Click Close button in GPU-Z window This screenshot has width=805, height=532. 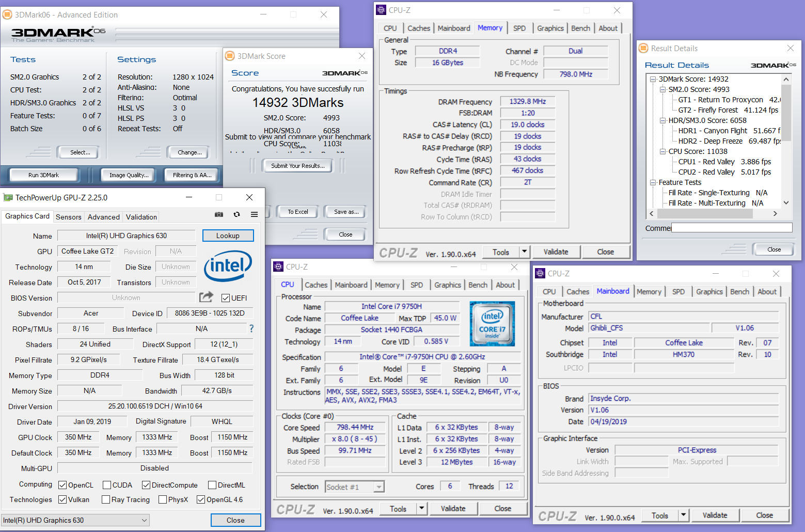[235, 520]
